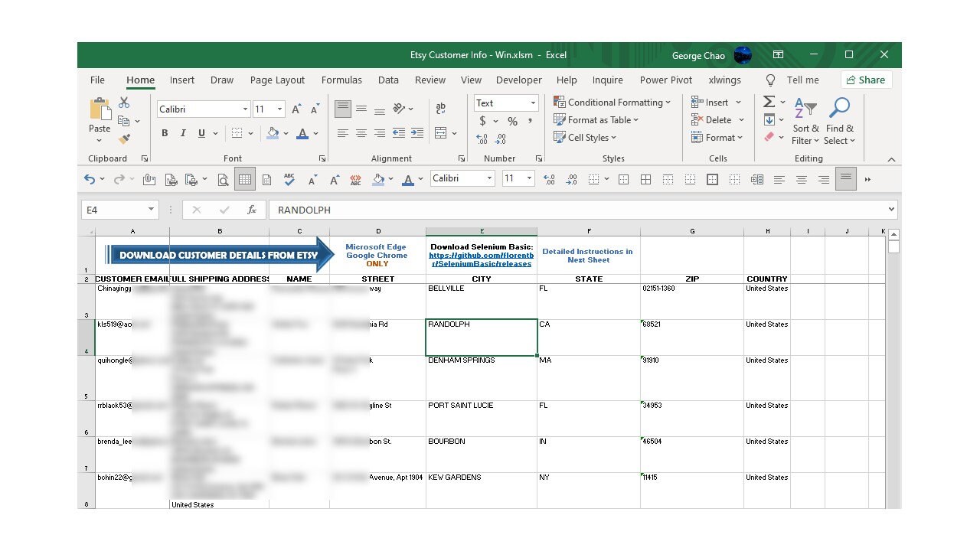Image resolution: width=980 pixels, height=551 pixels.
Task: Expand the formula bar chevron
Action: pos(891,209)
